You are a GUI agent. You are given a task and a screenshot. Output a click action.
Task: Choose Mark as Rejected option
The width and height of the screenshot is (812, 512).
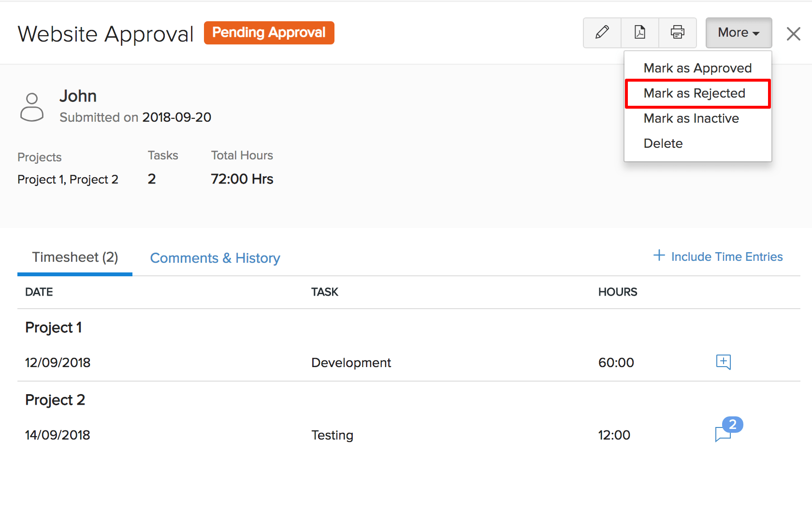click(x=694, y=93)
